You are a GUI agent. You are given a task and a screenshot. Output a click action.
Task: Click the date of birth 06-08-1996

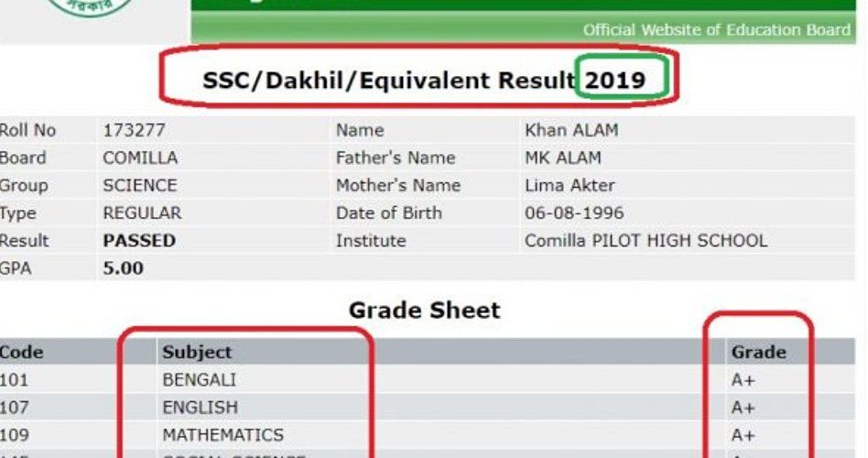[x=574, y=213]
